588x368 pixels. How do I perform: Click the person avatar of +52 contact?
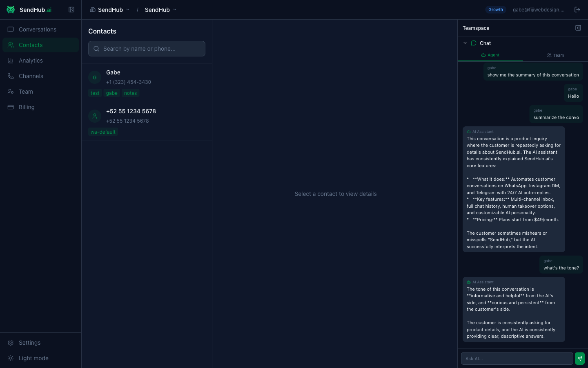[95, 116]
